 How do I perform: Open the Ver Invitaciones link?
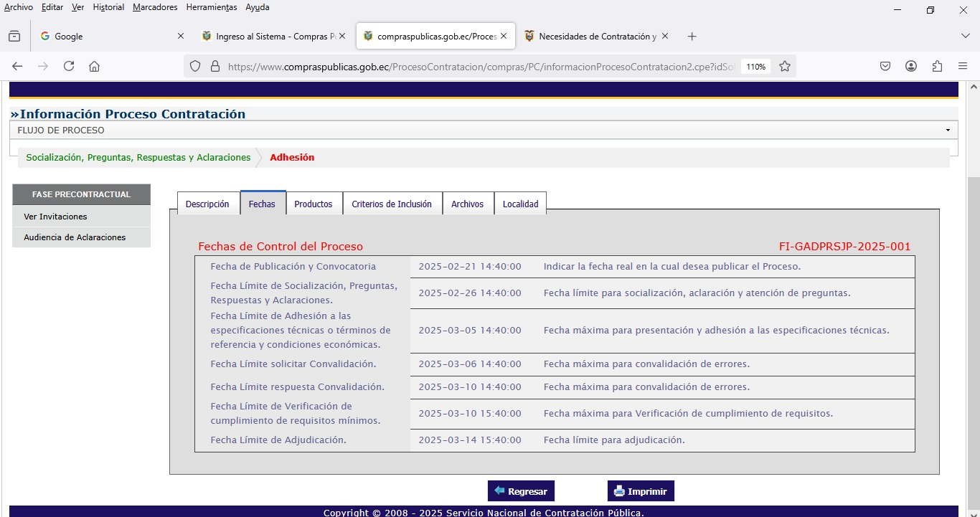tap(55, 217)
